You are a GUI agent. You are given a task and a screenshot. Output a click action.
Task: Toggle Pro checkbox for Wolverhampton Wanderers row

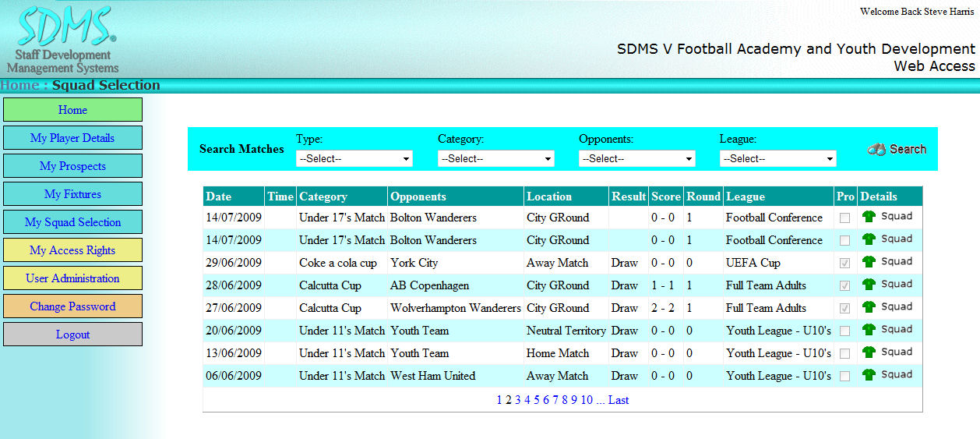(845, 309)
